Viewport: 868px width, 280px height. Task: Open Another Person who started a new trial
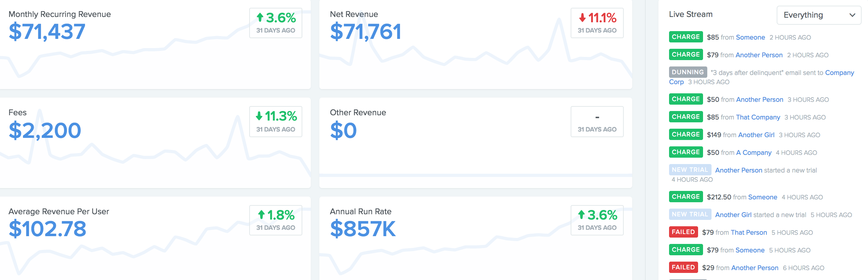pos(739,170)
